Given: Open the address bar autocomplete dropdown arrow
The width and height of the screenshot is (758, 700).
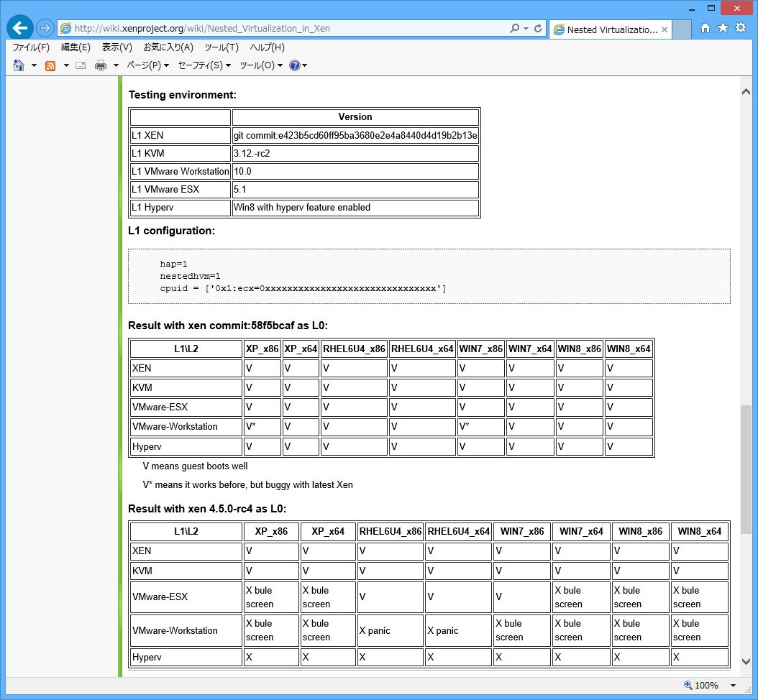Looking at the screenshot, I should 526,29.
